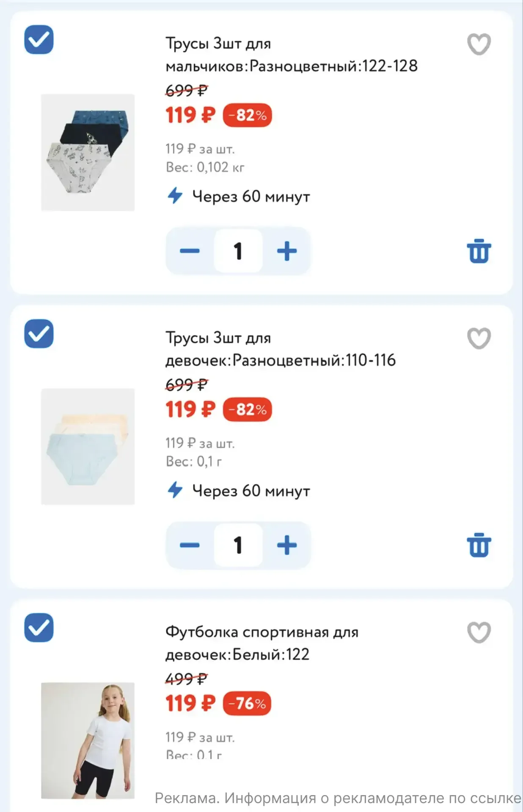Open boys' underwear product thumbnail
Viewport: 523px width, 812px height.
tap(88, 152)
